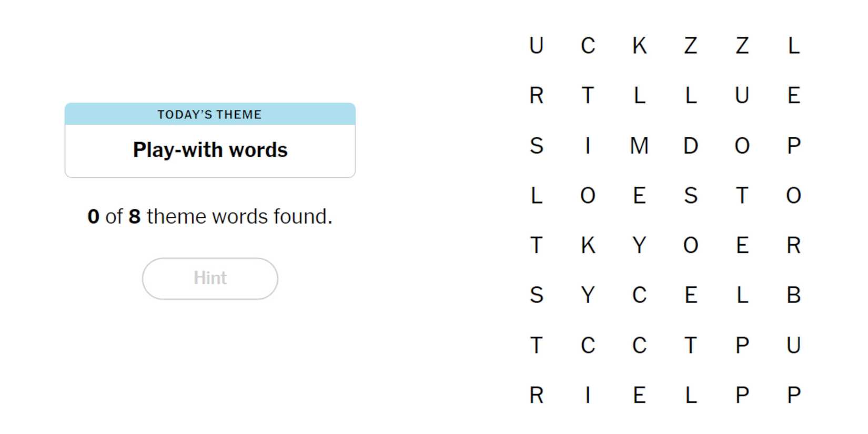Image resolution: width=868 pixels, height=434 pixels.
Task: Select the letter D in the grid
Action: tap(691, 146)
